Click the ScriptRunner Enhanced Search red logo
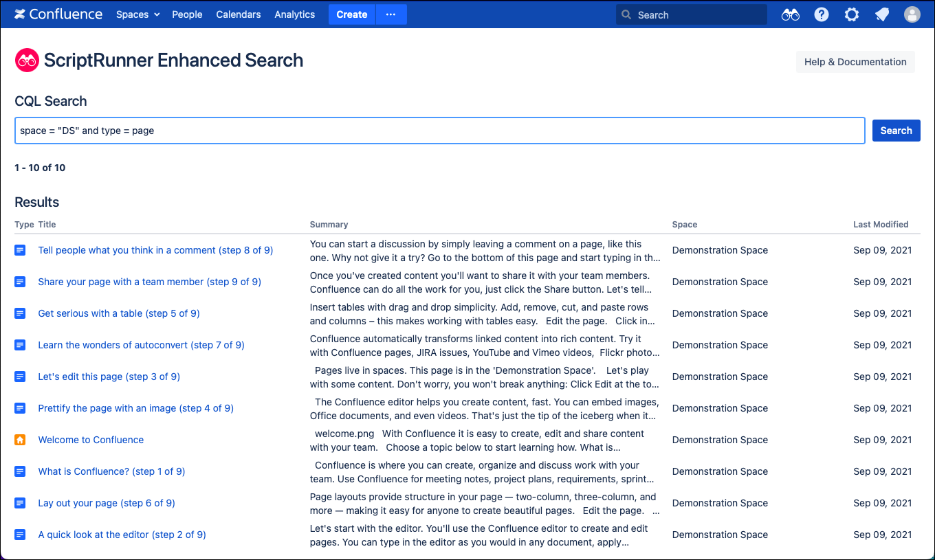Image resolution: width=935 pixels, height=560 pixels. (27, 60)
